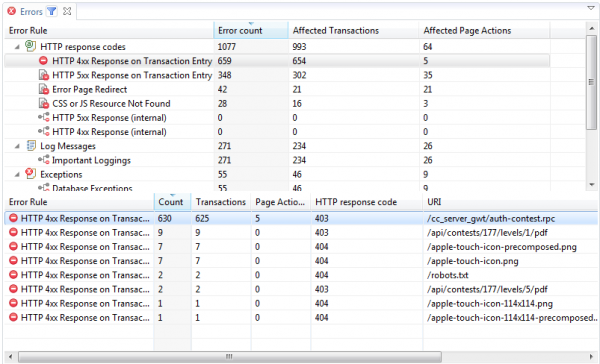The image size is (600, 364).
Task: Click the upper table vertical scrollbar thumb
Action: 591,82
